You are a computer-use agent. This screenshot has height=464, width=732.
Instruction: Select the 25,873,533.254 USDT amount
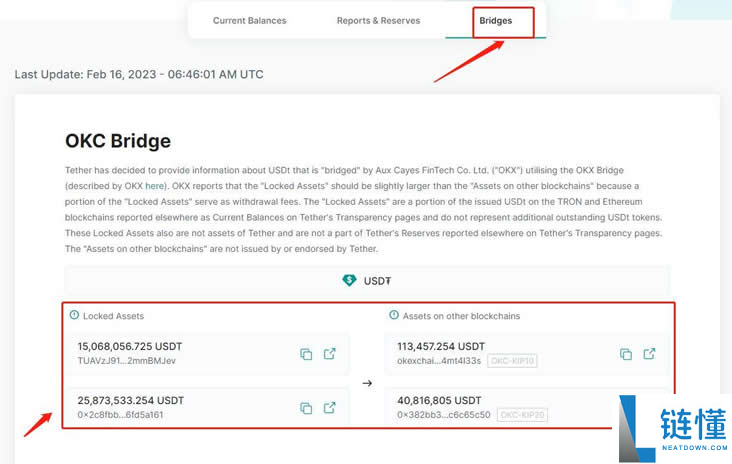[x=131, y=401]
